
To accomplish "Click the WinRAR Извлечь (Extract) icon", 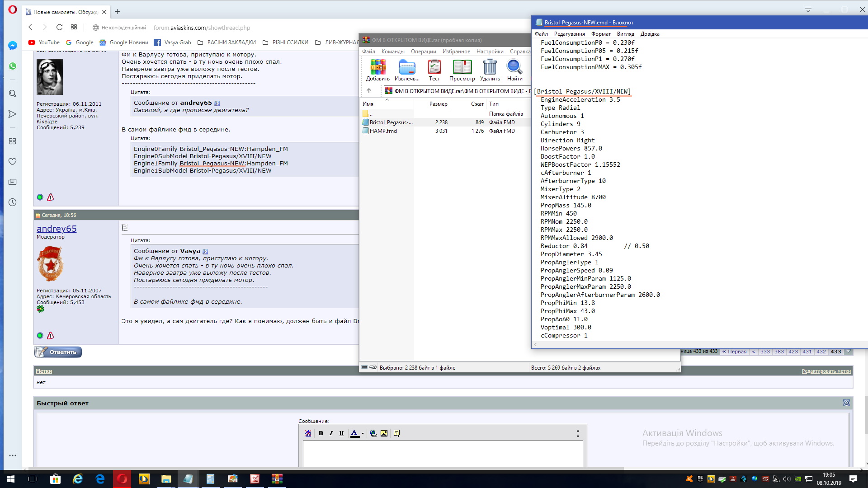I will pos(407,70).
